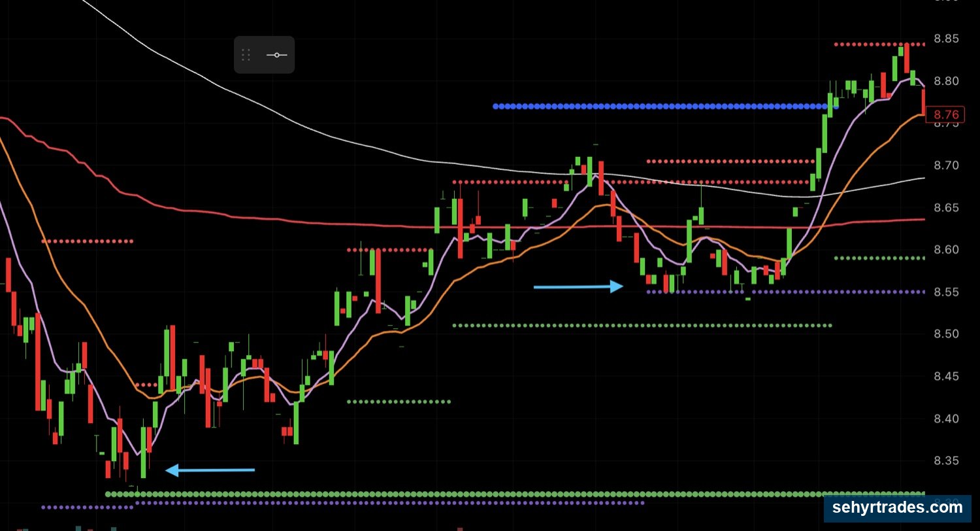
Task: Select the horizontal line drawing tool
Action: pyautogui.click(x=277, y=55)
